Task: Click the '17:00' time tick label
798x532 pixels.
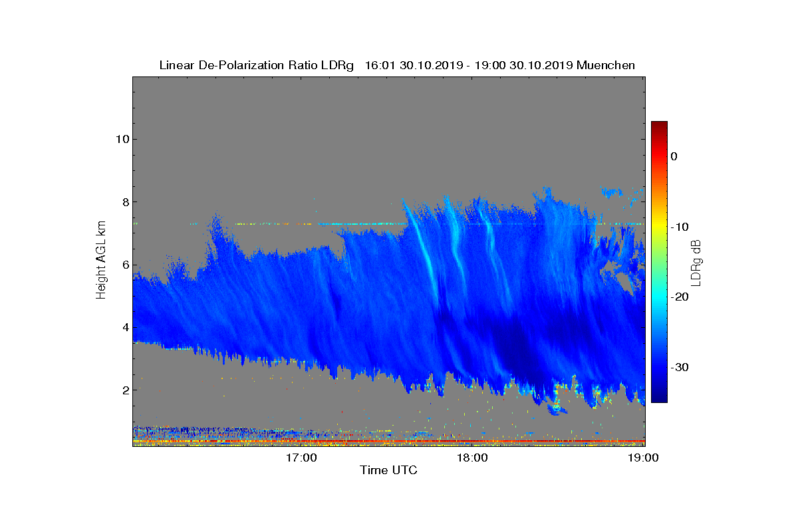Action: pos(301,458)
